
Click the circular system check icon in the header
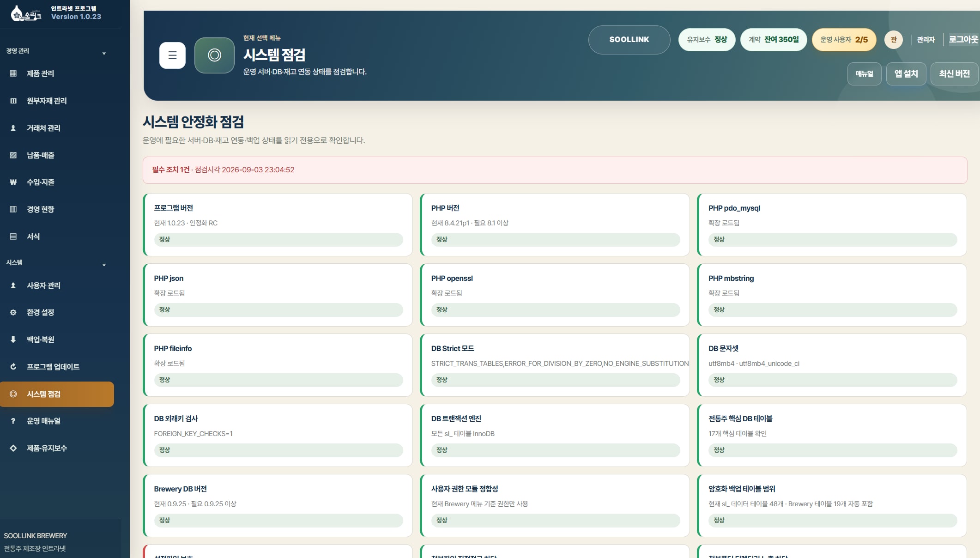coord(214,55)
